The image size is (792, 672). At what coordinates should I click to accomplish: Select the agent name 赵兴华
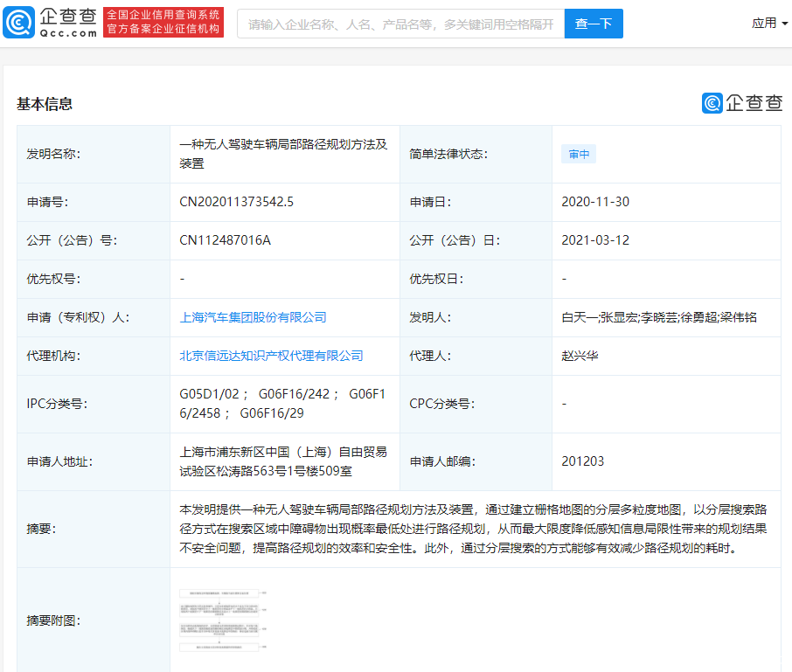(x=580, y=356)
